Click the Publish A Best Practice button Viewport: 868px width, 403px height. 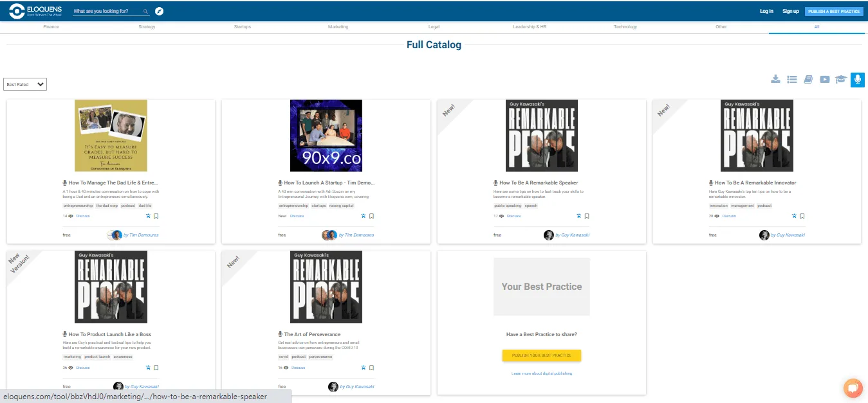[834, 11]
